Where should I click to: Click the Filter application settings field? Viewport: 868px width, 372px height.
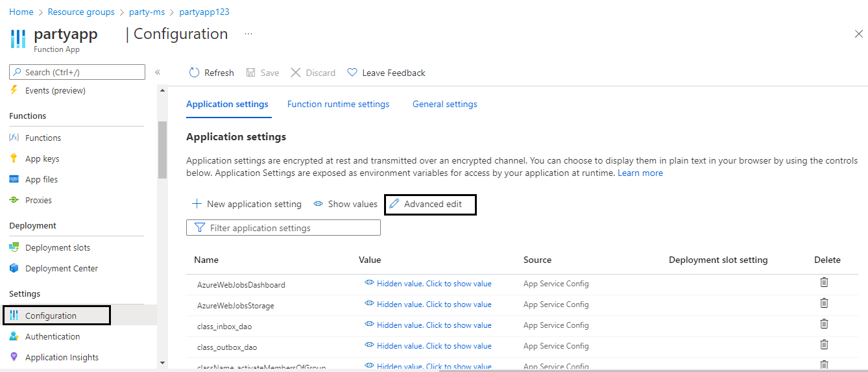pyautogui.click(x=283, y=228)
